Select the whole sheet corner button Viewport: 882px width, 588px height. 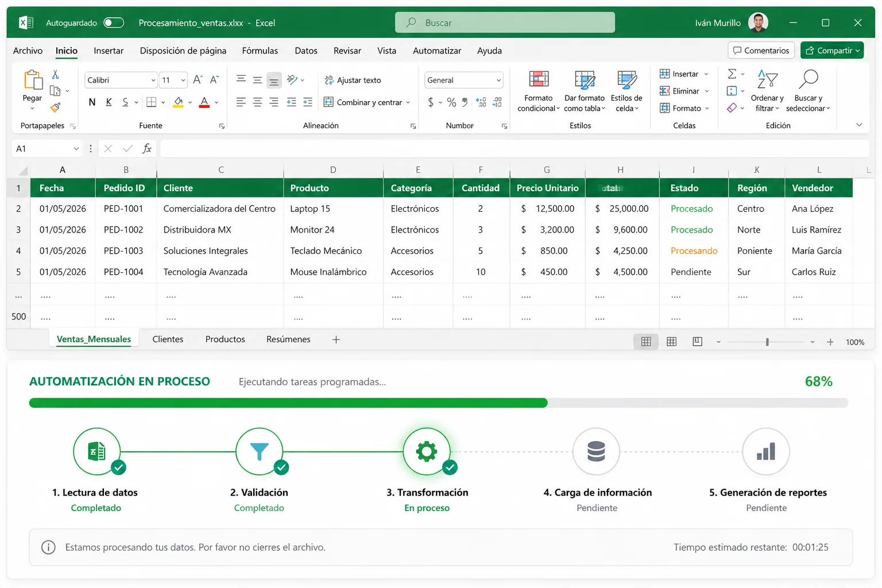pyautogui.click(x=23, y=171)
